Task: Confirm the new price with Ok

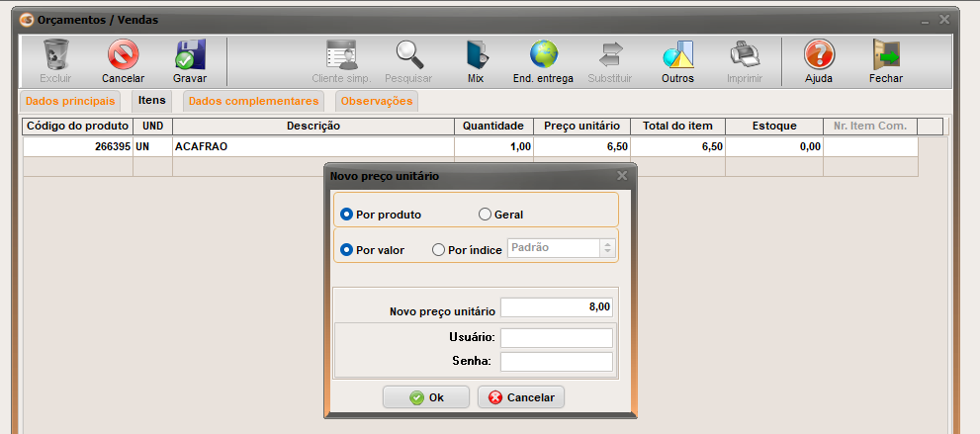Action: tap(426, 397)
